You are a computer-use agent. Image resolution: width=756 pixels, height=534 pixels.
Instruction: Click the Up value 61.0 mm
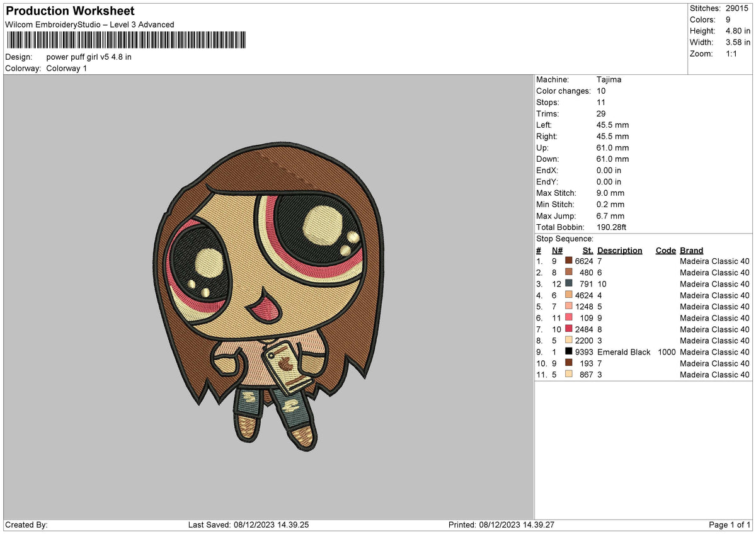(612, 147)
